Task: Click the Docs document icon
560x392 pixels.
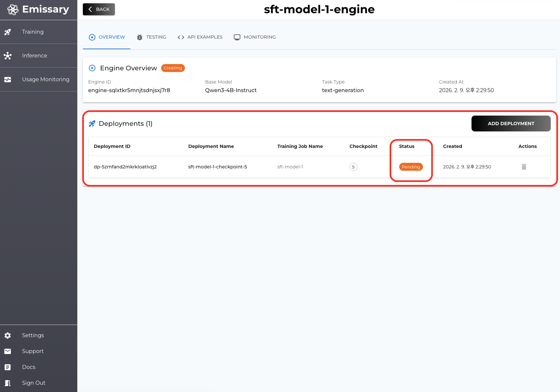Action: pos(8,367)
